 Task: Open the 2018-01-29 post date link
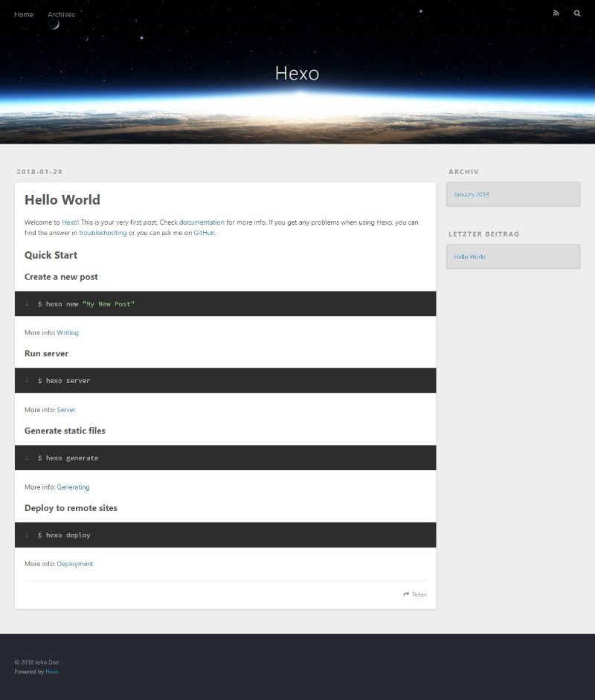[x=39, y=171]
